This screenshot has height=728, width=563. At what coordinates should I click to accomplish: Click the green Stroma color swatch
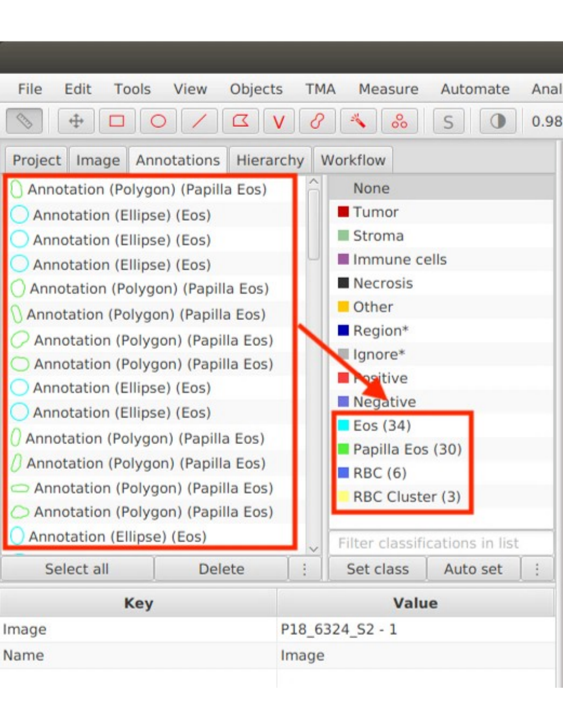point(343,235)
